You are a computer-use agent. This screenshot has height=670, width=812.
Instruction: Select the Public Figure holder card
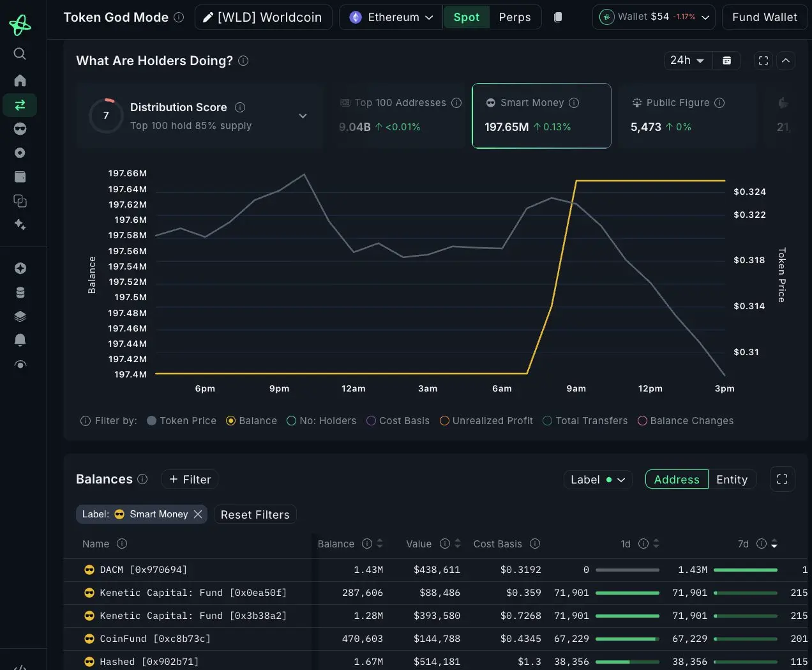point(686,116)
